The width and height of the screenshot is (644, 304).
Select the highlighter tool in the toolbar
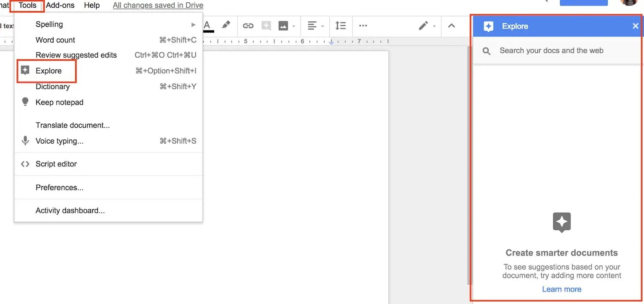(226, 25)
